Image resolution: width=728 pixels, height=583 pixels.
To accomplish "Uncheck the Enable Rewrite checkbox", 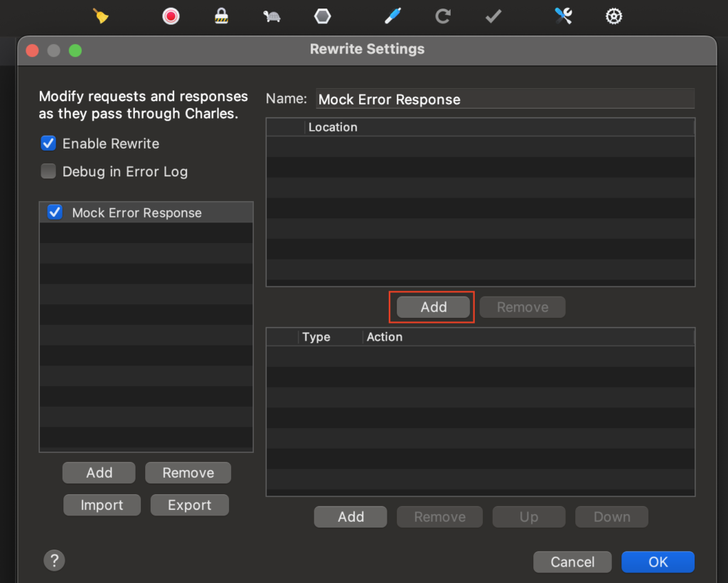I will [48, 144].
